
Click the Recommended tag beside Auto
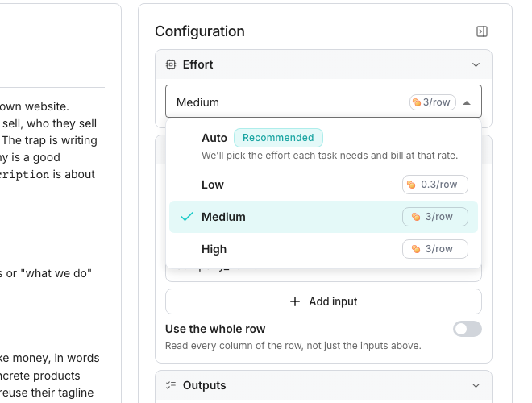coord(278,138)
